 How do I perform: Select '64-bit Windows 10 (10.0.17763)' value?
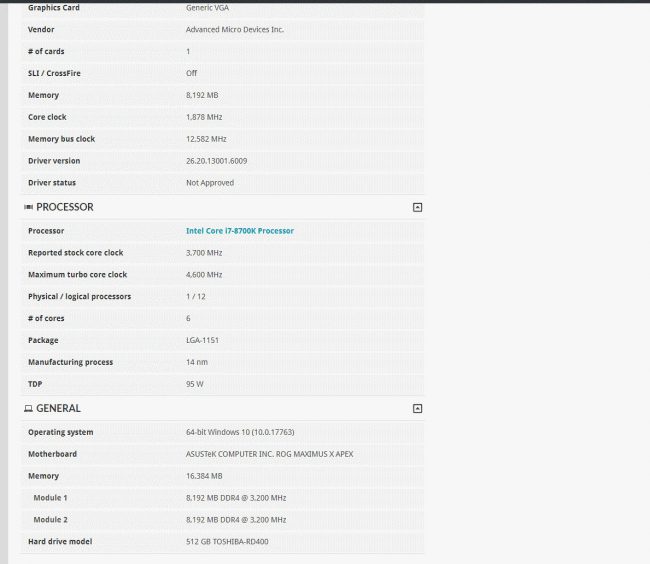tap(240, 432)
